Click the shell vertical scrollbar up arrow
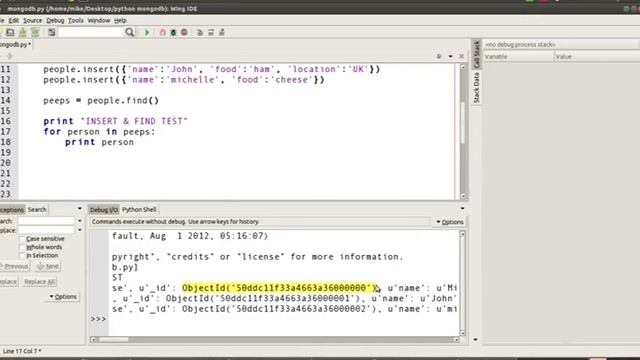Screen dimensions: 640x360 click(462, 234)
